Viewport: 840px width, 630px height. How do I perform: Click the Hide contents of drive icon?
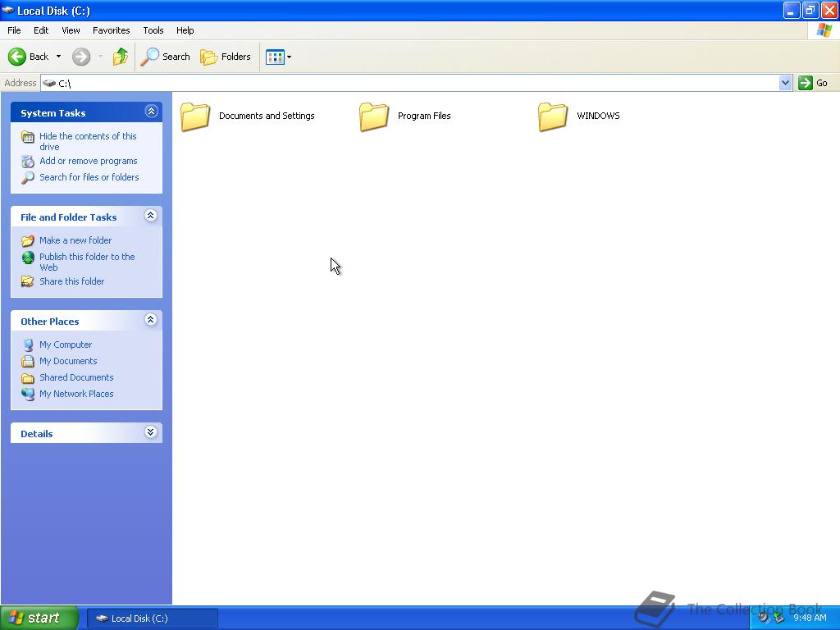pyautogui.click(x=28, y=137)
